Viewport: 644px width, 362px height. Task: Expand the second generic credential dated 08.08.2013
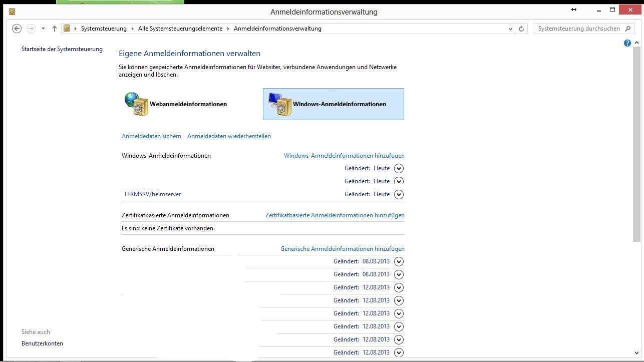[399, 274]
